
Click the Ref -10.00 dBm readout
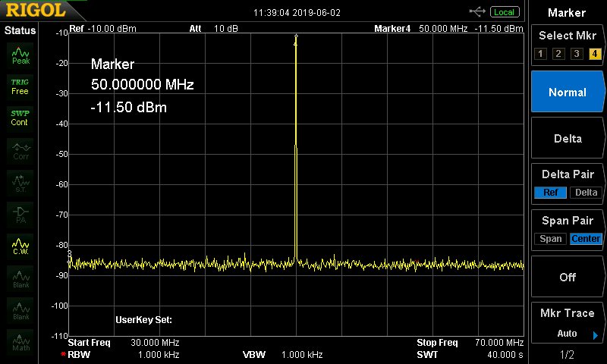click(x=102, y=29)
